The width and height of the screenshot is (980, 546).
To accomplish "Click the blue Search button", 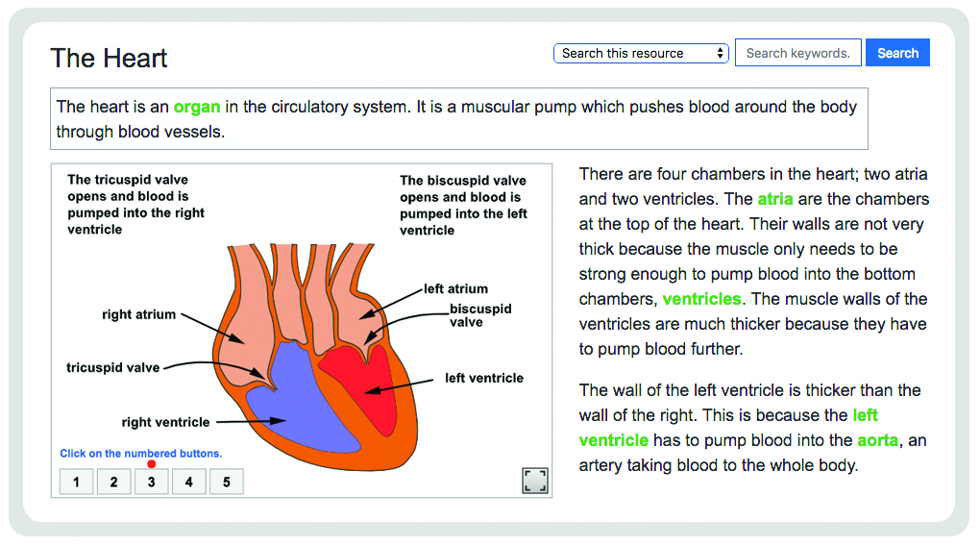I will 897,53.
